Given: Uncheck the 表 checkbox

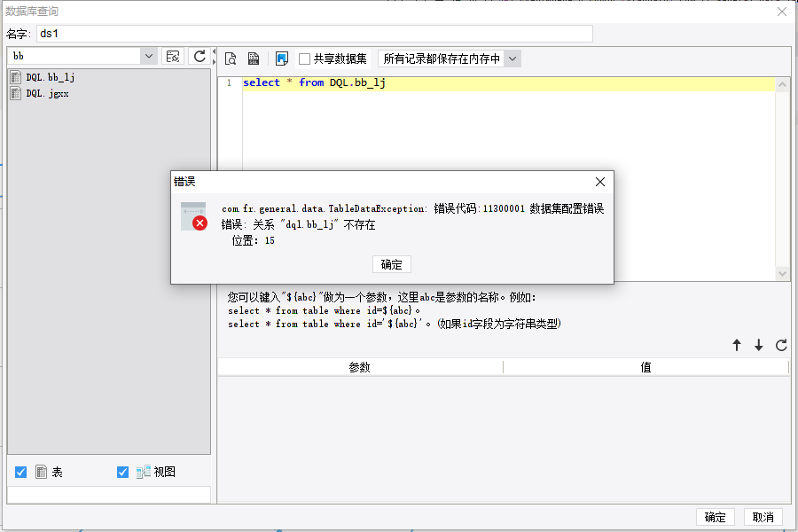Looking at the screenshot, I should click(x=21, y=473).
